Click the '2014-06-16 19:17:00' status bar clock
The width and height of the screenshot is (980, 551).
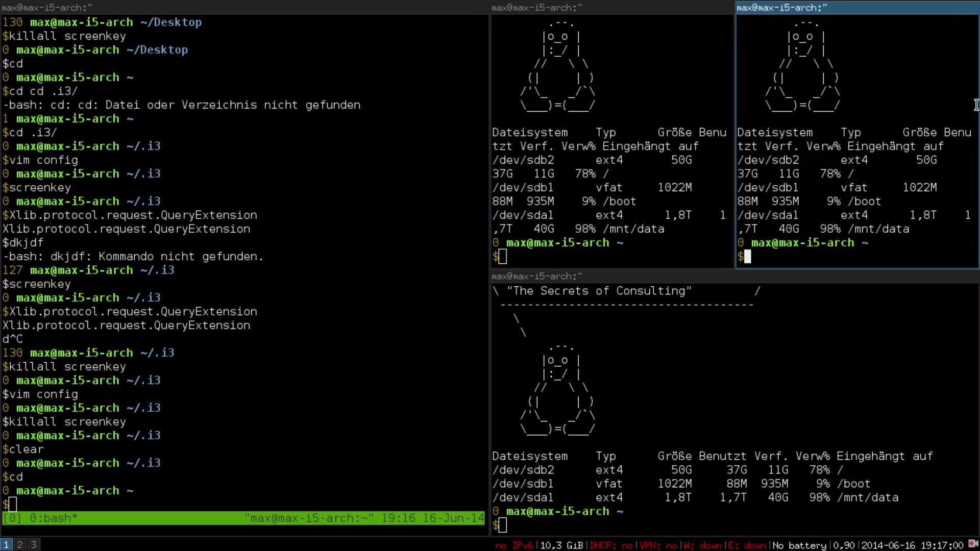point(912,545)
